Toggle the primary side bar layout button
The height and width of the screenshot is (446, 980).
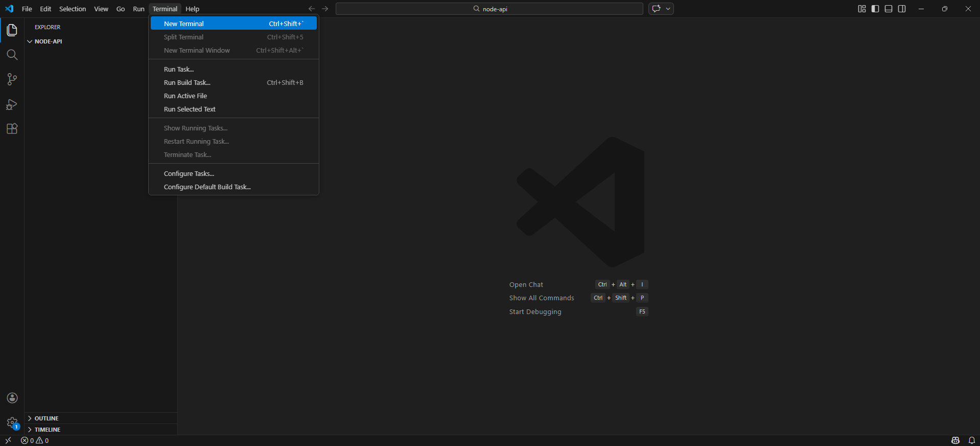tap(875, 9)
